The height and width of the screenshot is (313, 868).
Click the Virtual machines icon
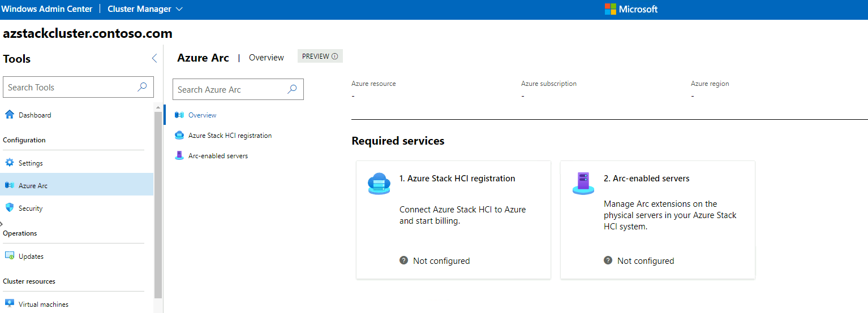(x=10, y=304)
